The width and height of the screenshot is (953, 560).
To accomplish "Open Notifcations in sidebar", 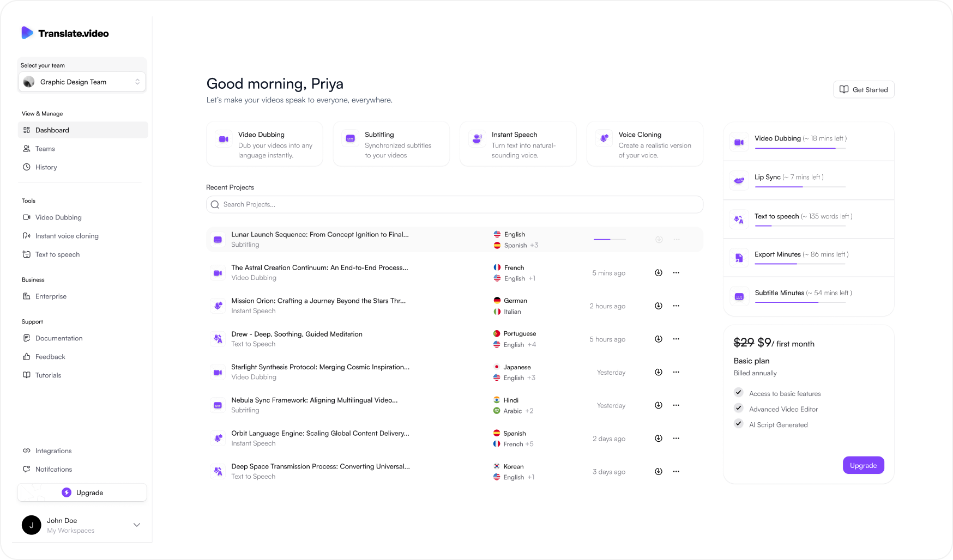I will (x=47, y=470).
